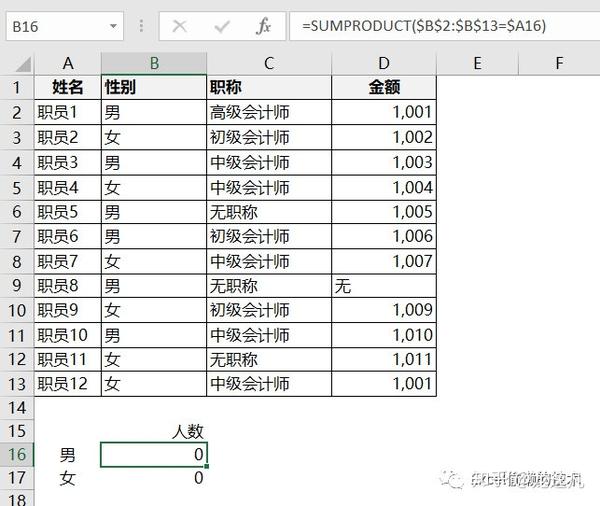Open the Insert Function fx dialog

(263, 26)
